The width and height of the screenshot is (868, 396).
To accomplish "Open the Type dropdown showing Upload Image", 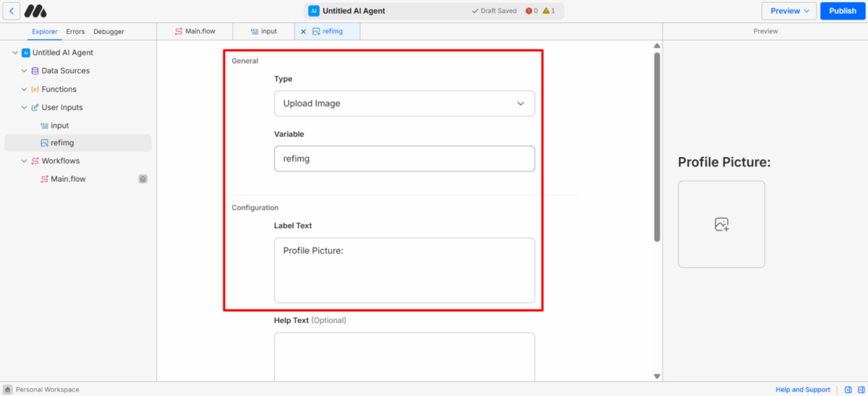I will 404,104.
